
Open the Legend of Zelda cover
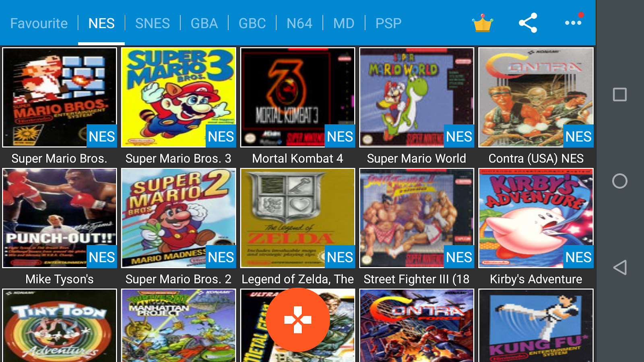coord(298,218)
